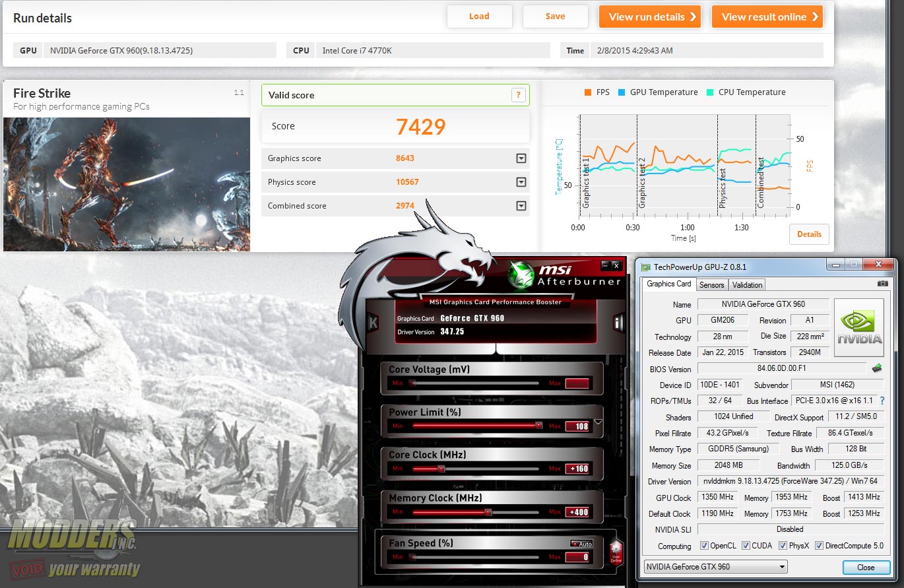Click the GPU Temperature legend entry
The width and height of the screenshot is (904, 588).
pyautogui.click(x=658, y=92)
